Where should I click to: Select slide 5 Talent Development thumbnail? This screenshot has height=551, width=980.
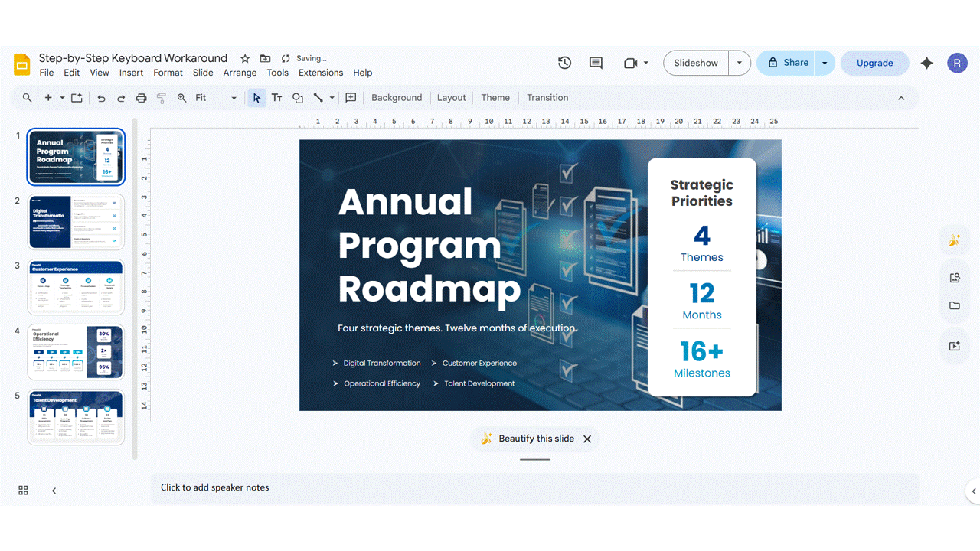[76, 417]
